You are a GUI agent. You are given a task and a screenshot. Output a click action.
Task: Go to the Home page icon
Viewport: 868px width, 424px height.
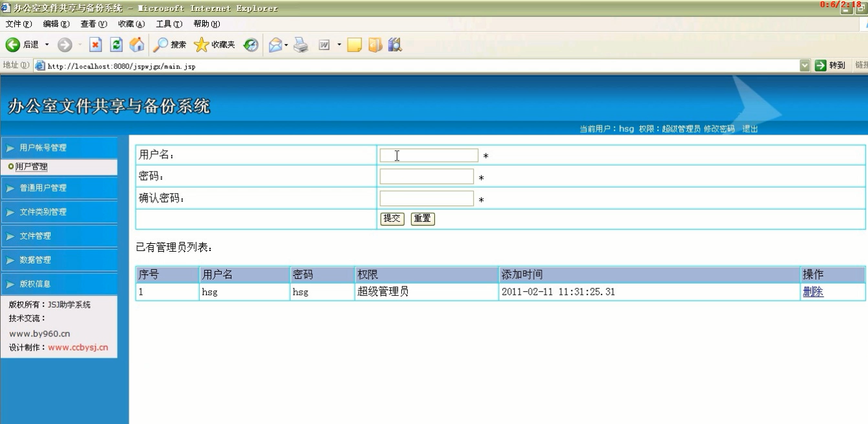pos(137,45)
